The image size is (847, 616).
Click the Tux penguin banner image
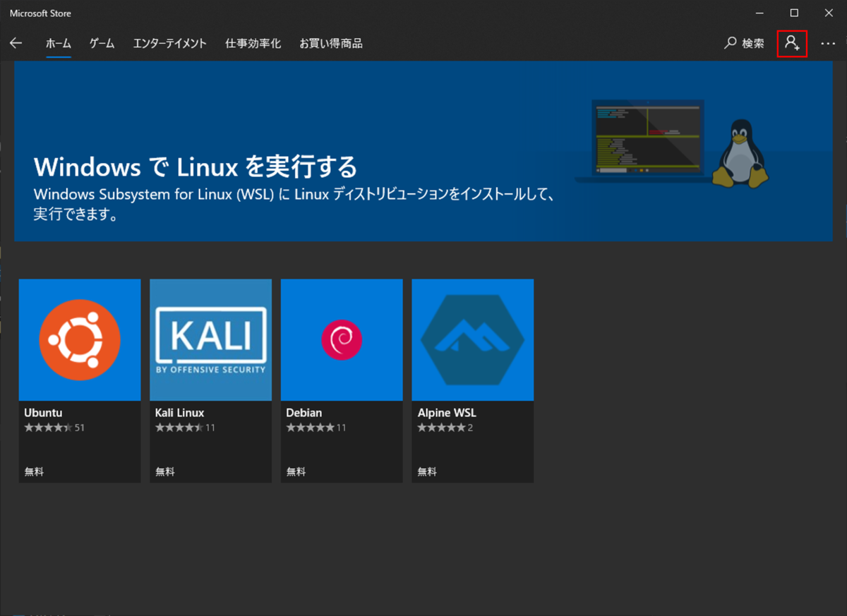pos(739,154)
